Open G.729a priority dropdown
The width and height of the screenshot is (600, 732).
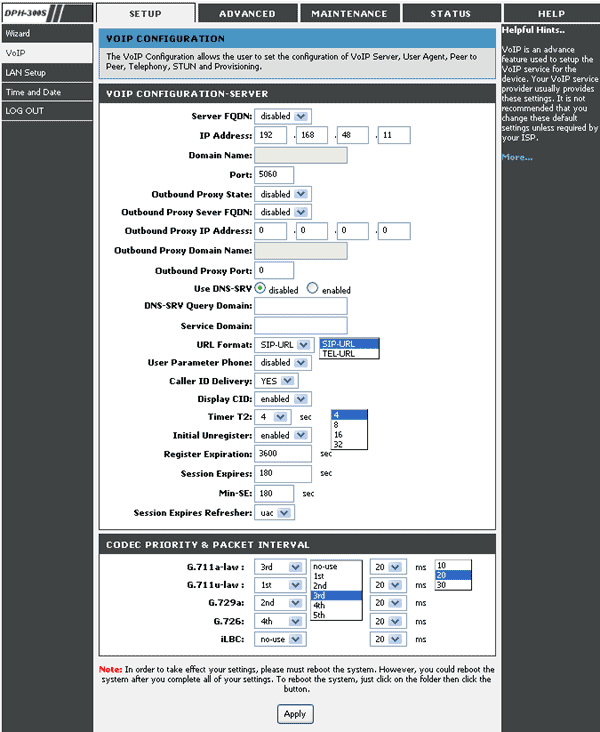(280, 603)
